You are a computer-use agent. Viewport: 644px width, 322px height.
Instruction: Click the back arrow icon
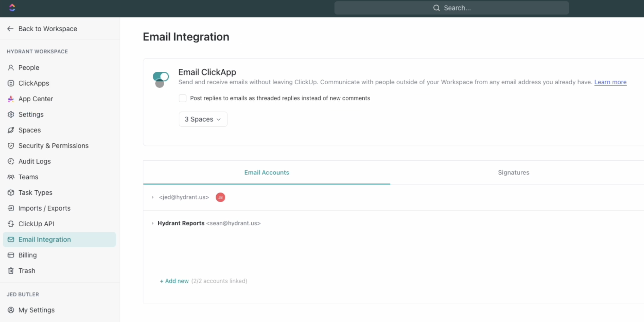[x=10, y=29]
